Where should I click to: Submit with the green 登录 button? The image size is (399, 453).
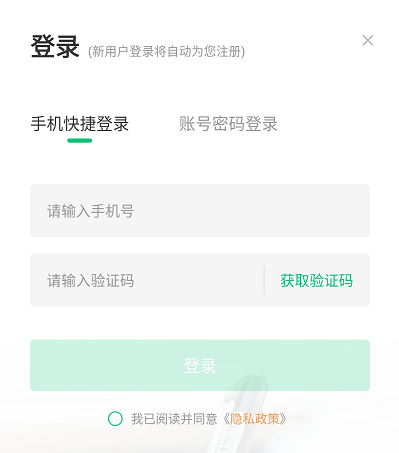(200, 365)
